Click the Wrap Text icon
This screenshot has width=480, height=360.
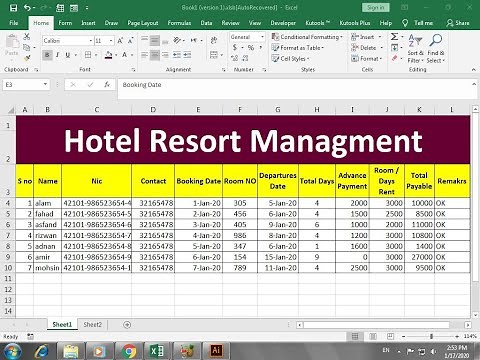(x=213, y=41)
